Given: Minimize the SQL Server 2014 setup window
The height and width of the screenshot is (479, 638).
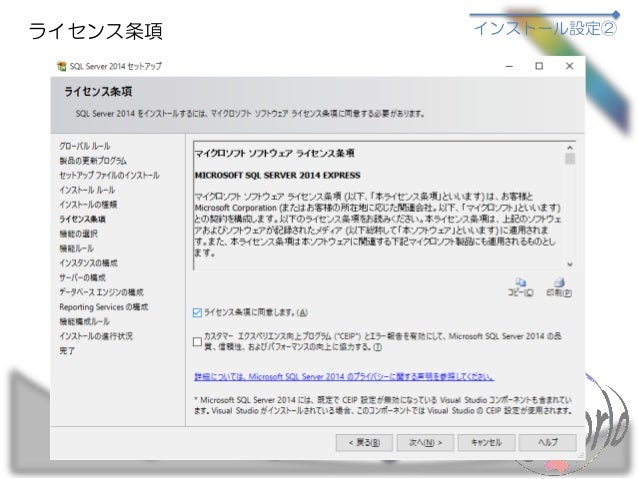Looking at the screenshot, I should [x=509, y=66].
